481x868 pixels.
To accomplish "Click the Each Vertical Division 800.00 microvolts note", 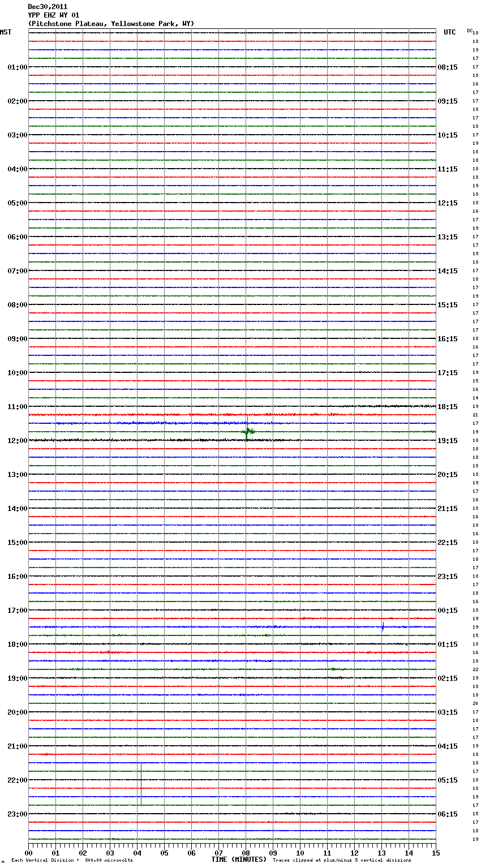I will 72,861.
